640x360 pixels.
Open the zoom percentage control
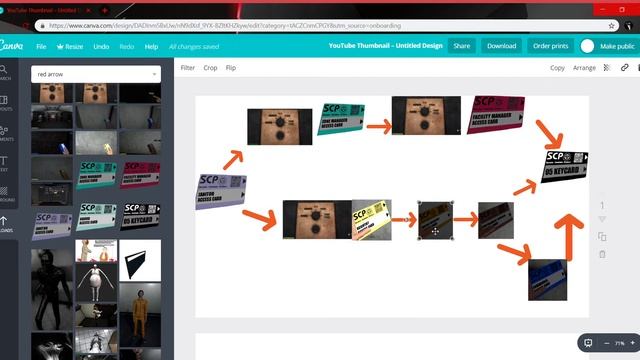pos(620,343)
